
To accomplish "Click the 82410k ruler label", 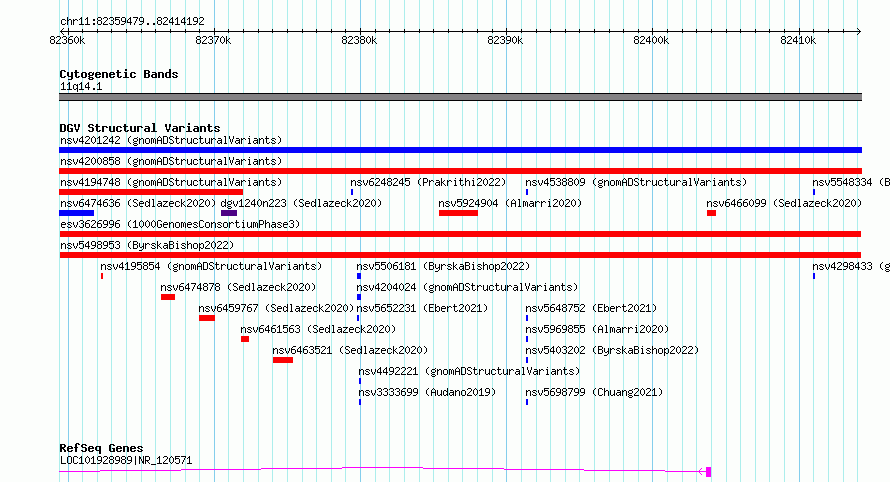I will pyautogui.click(x=797, y=40).
